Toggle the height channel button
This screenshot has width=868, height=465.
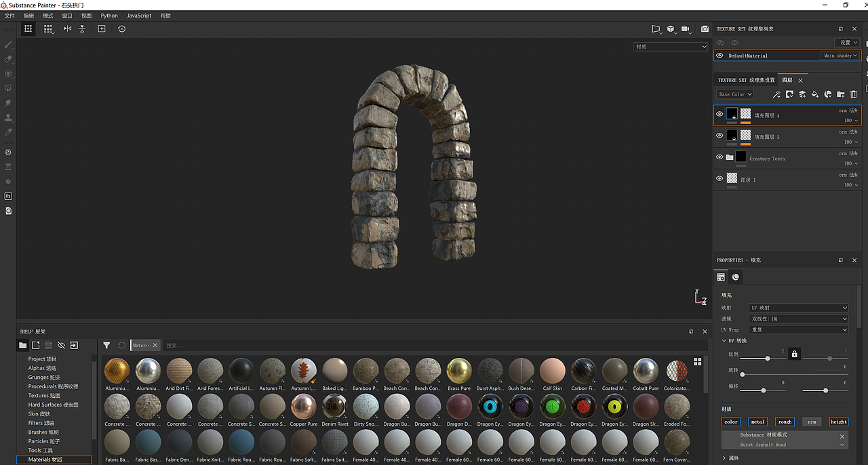pos(839,422)
